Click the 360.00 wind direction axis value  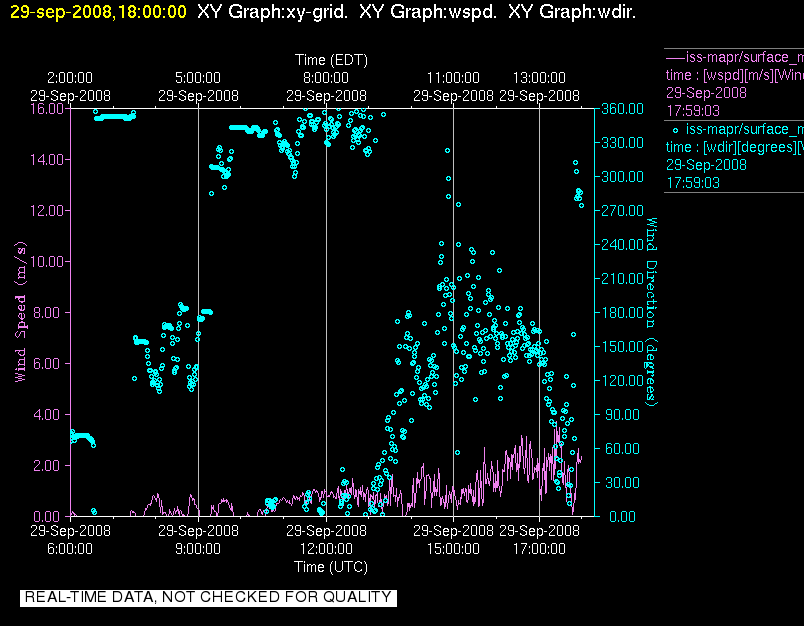tap(622, 109)
